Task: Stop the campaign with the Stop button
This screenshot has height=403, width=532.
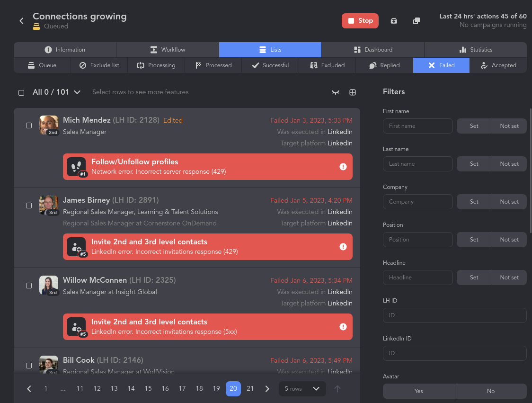Action: tap(360, 21)
